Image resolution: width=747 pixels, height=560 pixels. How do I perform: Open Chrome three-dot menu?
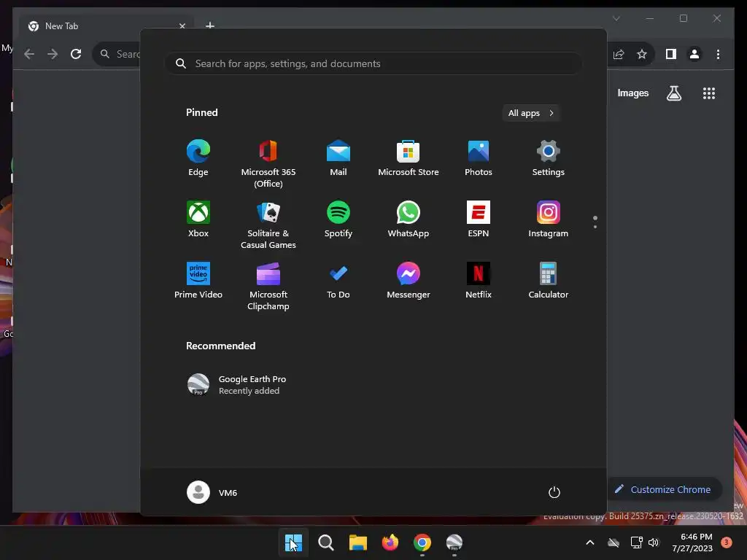click(718, 54)
